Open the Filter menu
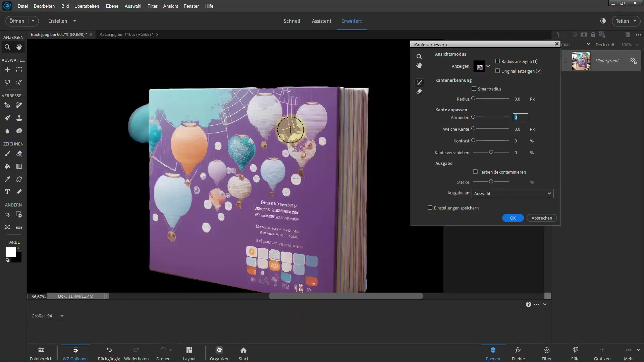644x362 pixels. point(152,6)
